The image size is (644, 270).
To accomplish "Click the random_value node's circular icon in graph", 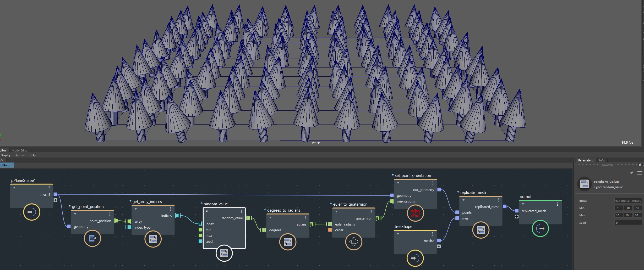I will tap(224, 253).
